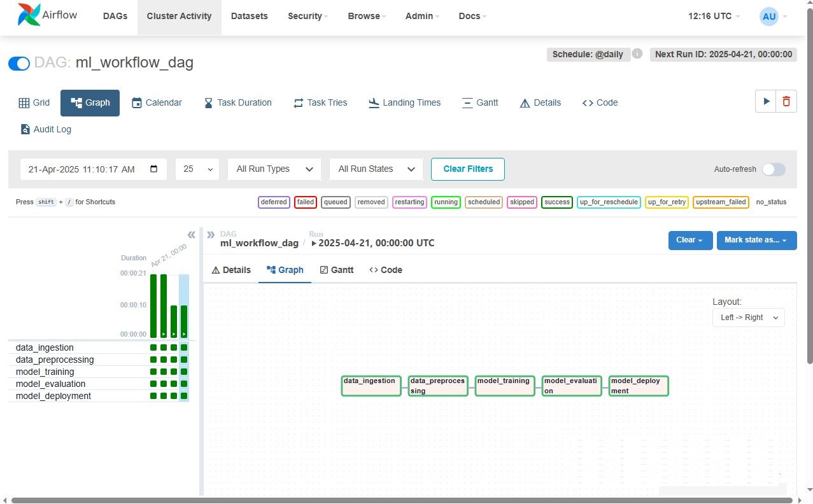Open the Cluster Activity page

point(180,17)
